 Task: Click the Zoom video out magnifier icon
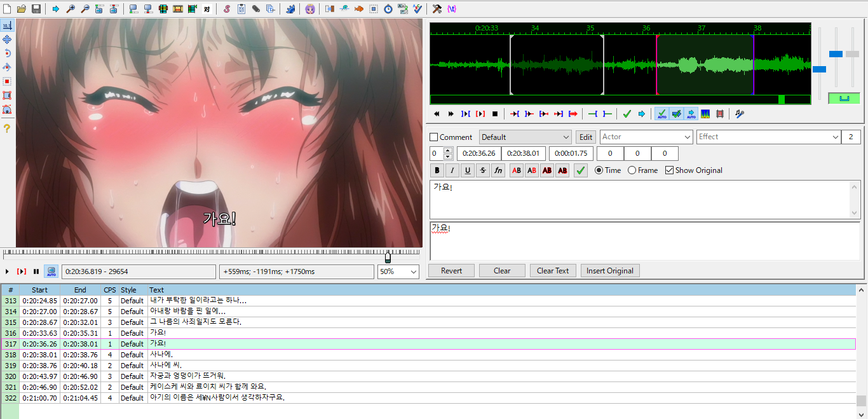click(x=85, y=9)
